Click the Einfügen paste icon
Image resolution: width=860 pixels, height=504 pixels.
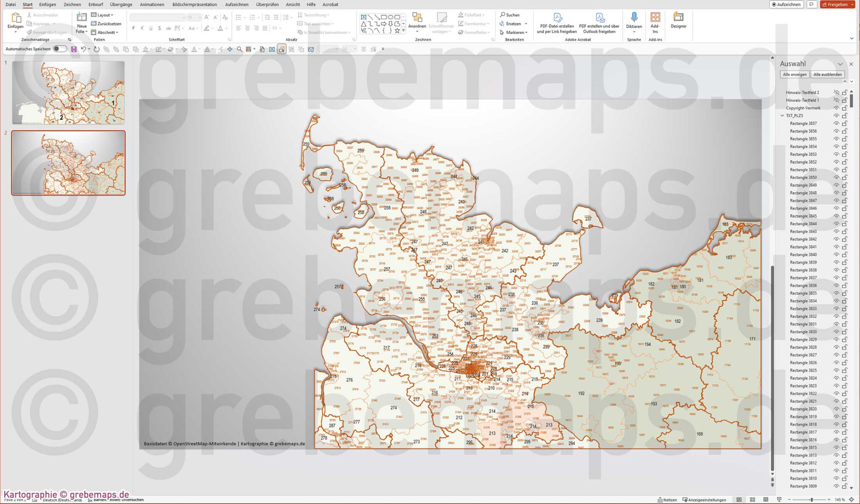tap(16, 18)
